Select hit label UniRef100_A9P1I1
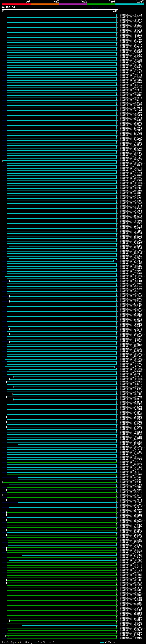This screenshot has height=644, width=146. point(131,90)
